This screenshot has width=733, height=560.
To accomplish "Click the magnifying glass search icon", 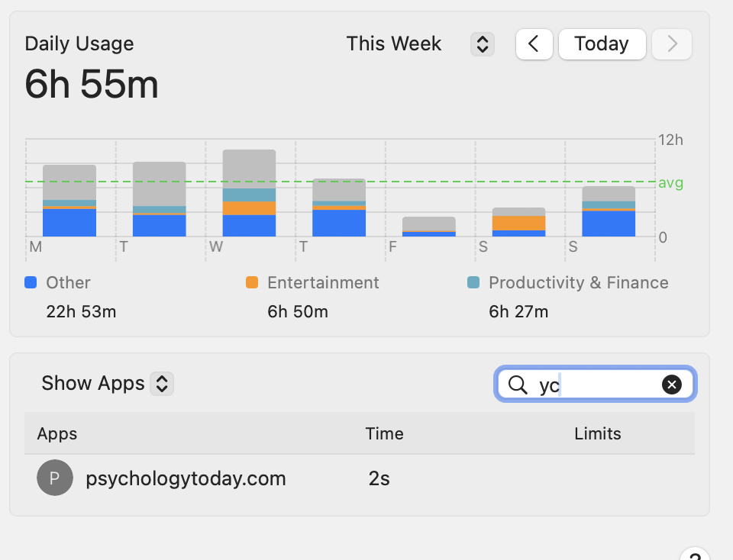I will click(518, 385).
